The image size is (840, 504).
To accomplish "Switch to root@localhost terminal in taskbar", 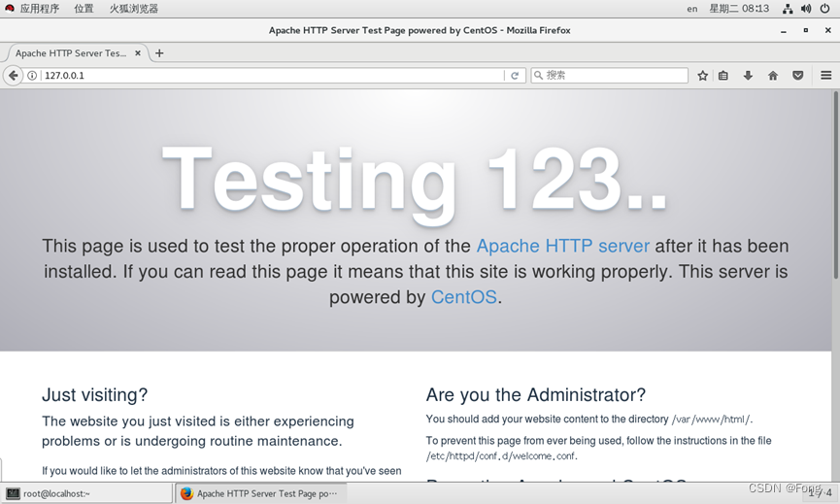I will [87, 493].
